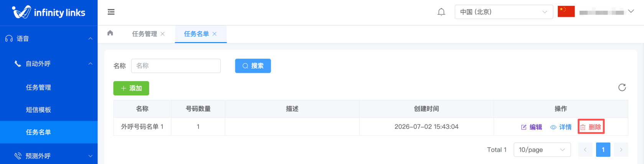Expand the 预测外呼 sidebar menu

point(49,156)
